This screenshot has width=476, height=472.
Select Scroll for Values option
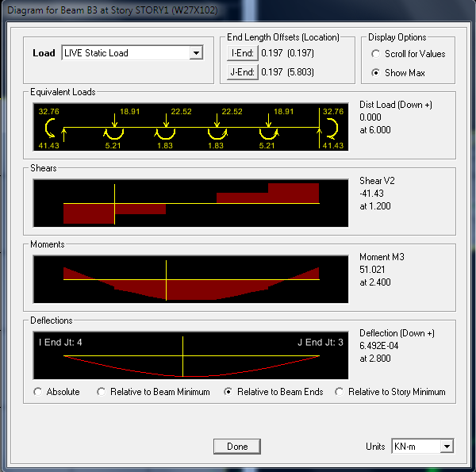pyautogui.click(x=408, y=54)
